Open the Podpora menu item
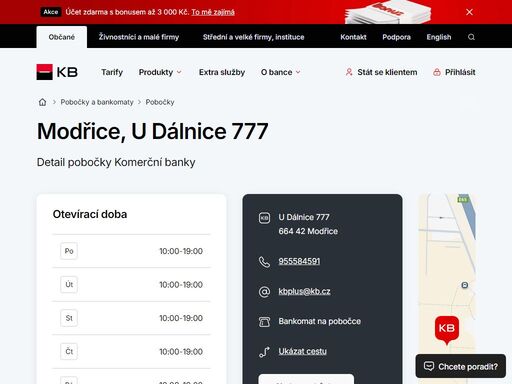512x384 pixels. (x=396, y=37)
